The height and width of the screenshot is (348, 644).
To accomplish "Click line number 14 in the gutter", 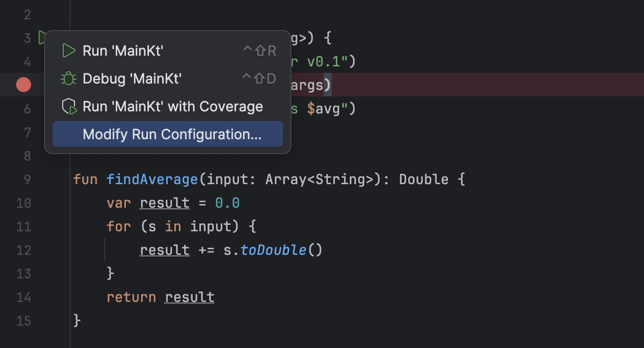I will coord(24,297).
